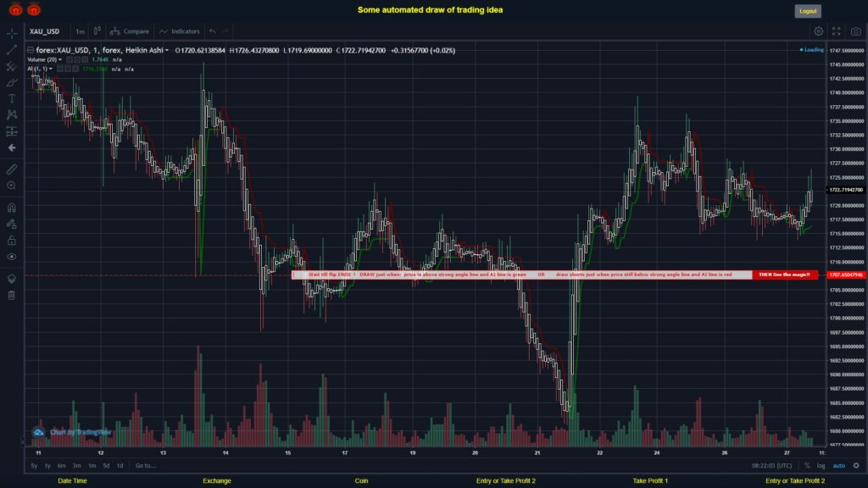Remove the Volume indicator from chart

coord(85,60)
